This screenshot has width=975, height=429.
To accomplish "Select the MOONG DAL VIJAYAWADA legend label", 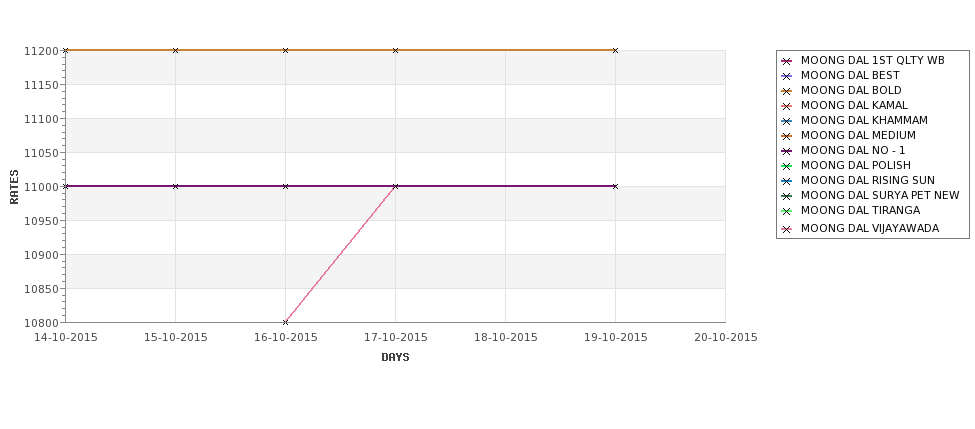I will pyautogui.click(x=869, y=228).
